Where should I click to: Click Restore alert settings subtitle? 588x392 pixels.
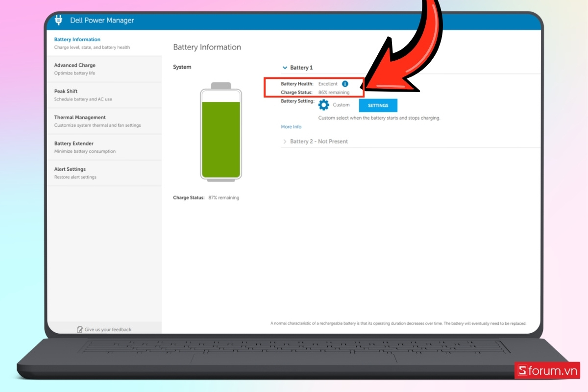click(75, 177)
